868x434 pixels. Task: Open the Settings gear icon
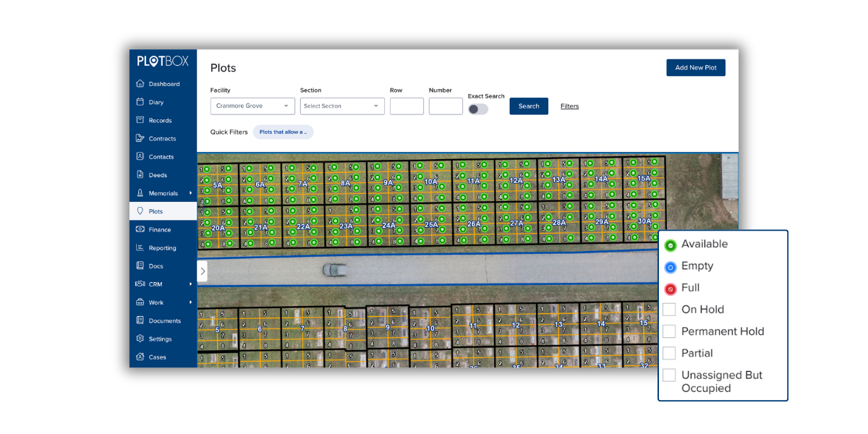click(x=140, y=339)
